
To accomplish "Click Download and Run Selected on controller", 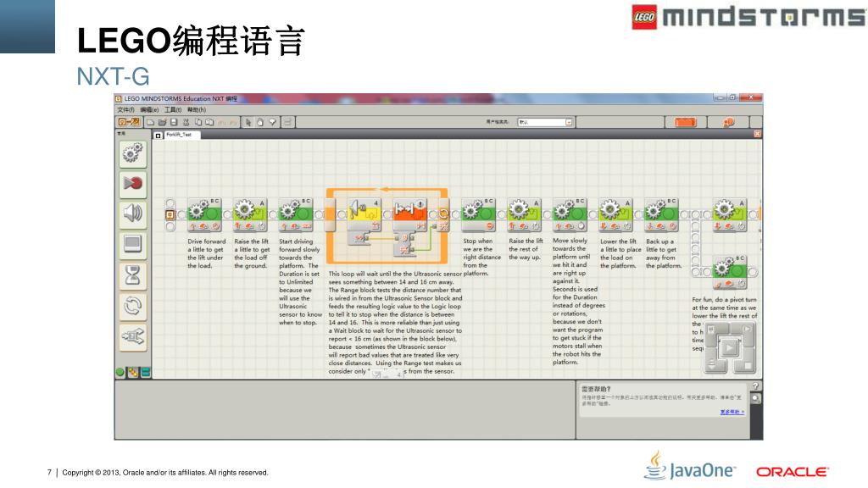I will [x=748, y=330].
